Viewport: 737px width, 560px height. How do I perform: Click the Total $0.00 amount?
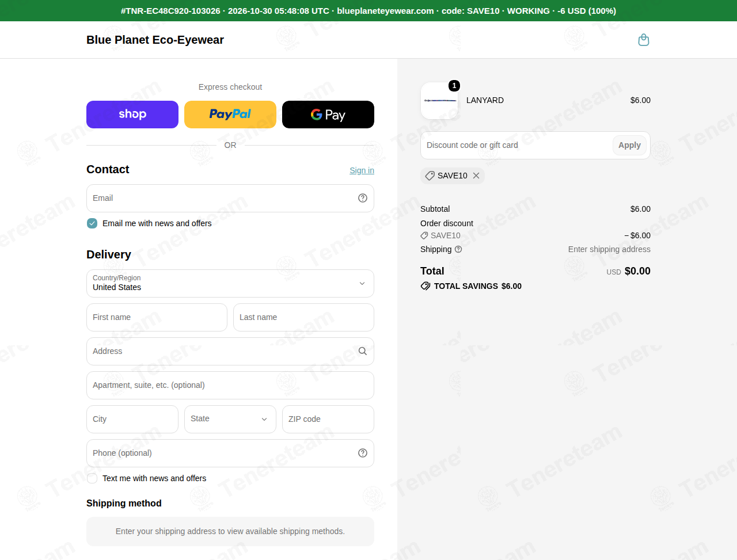tap(637, 271)
